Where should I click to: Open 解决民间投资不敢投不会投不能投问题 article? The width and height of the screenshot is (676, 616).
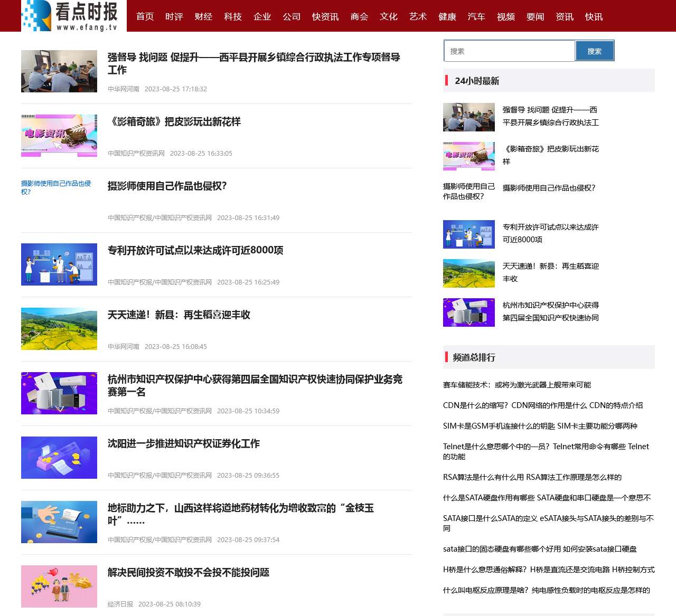[x=189, y=573]
